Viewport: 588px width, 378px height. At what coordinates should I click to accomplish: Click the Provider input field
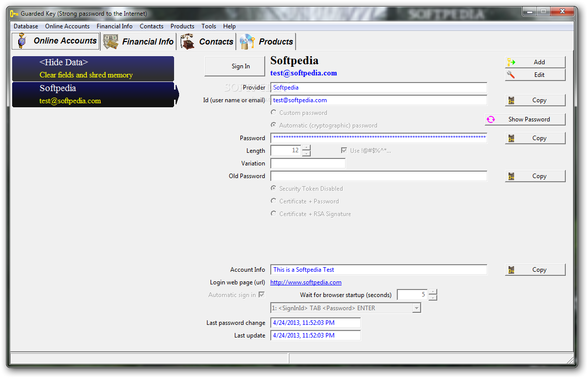pos(379,88)
